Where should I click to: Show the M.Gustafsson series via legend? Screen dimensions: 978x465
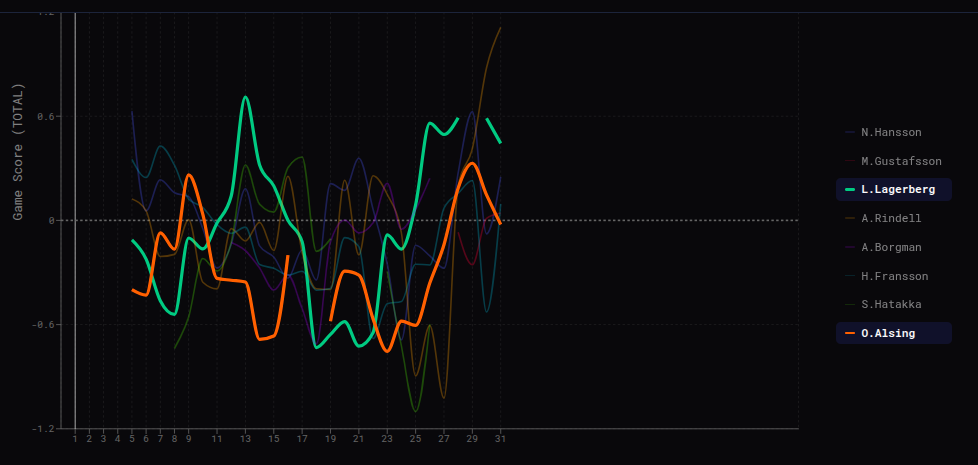point(900,161)
